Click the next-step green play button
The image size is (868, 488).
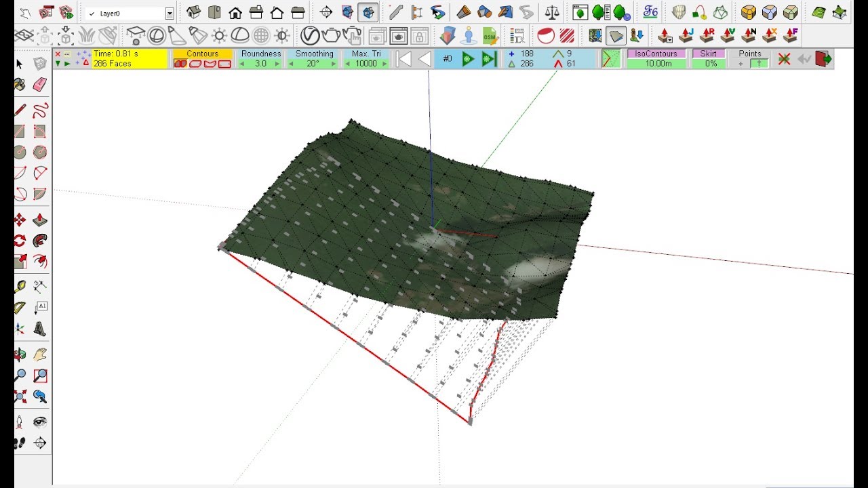[x=468, y=60]
